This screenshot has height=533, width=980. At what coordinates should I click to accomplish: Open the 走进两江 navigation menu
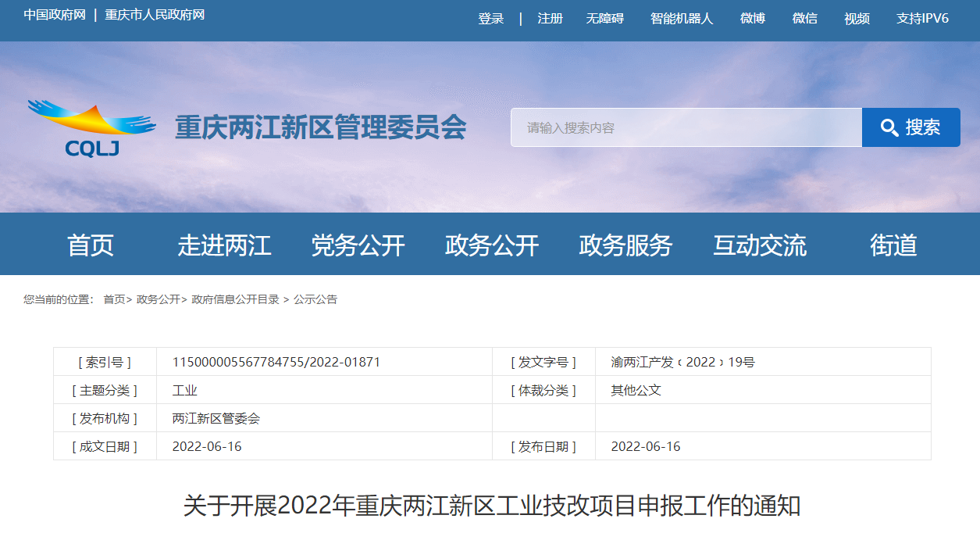click(x=224, y=245)
